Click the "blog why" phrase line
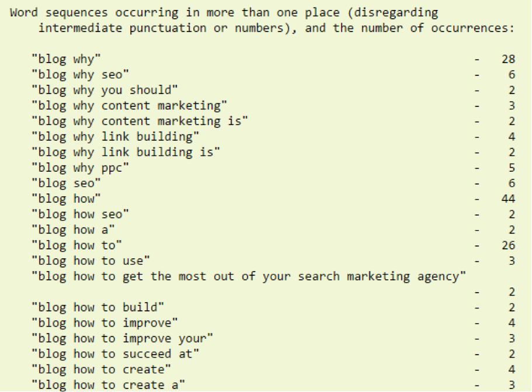Image resolution: width=532 pixels, height=392 pixels. point(66,60)
